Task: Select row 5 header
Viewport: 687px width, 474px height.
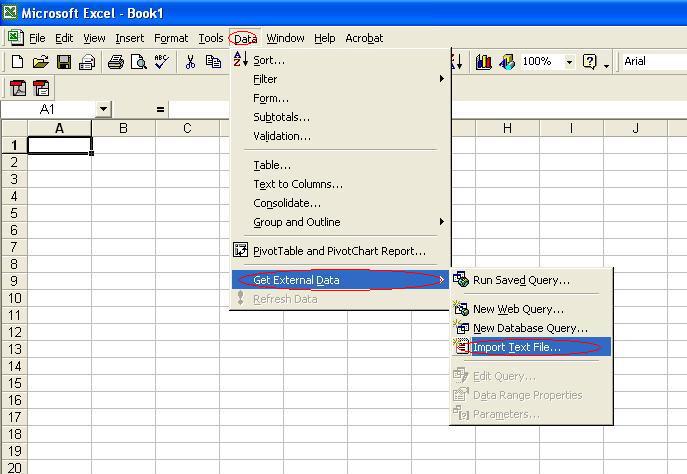Action: pos(14,213)
